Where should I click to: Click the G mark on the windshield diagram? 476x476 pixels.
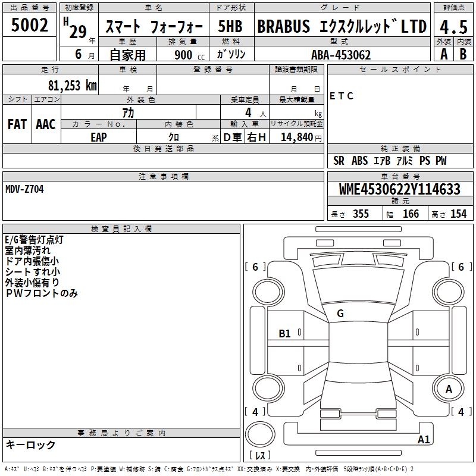pyautogui.click(x=340, y=314)
